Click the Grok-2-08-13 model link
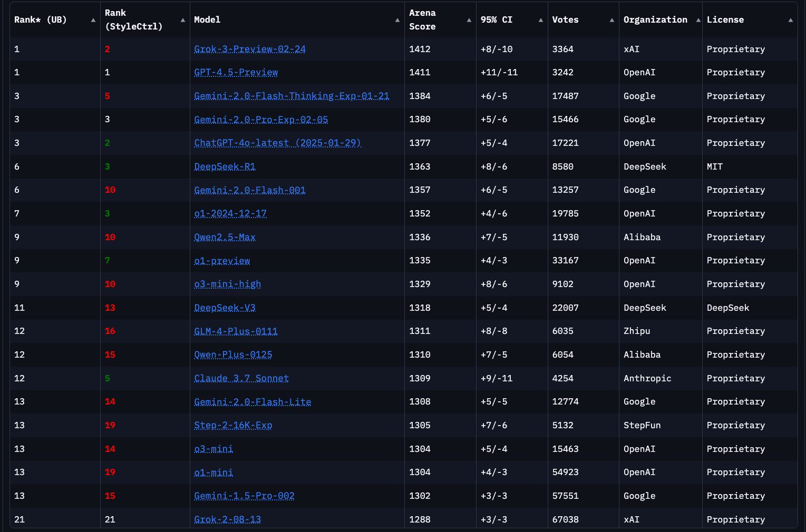The height and width of the screenshot is (532, 806). pyautogui.click(x=228, y=519)
